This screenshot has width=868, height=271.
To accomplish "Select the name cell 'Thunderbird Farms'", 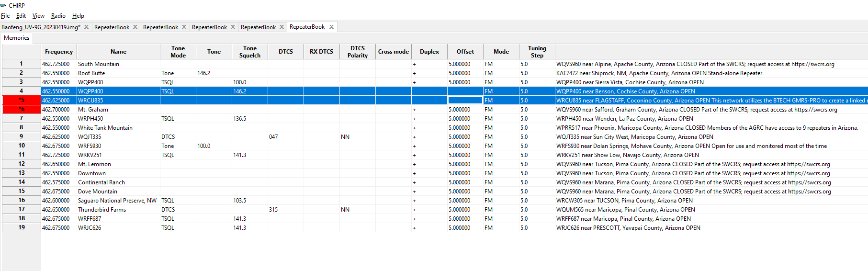I will click(x=118, y=209).
